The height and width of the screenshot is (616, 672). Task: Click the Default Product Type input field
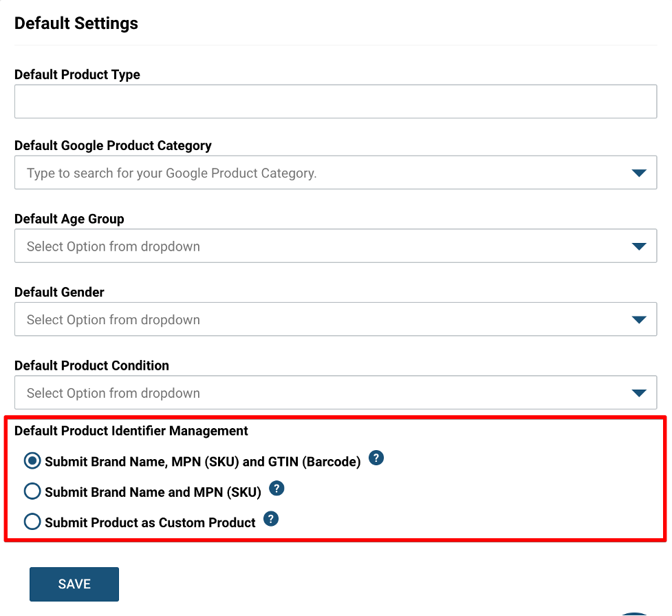pyautogui.click(x=336, y=101)
